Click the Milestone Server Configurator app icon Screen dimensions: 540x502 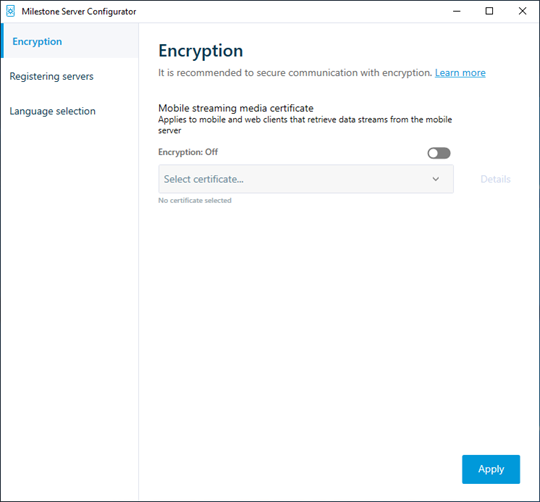pyautogui.click(x=10, y=11)
